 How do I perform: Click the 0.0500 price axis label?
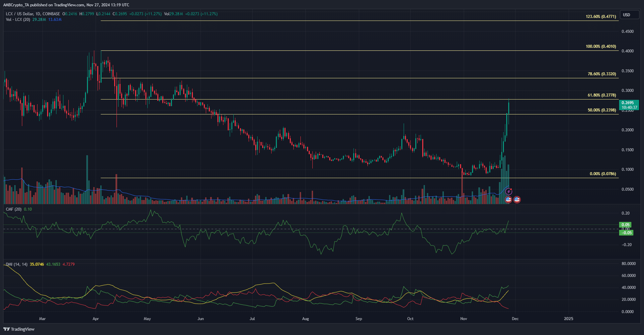[x=627, y=189]
